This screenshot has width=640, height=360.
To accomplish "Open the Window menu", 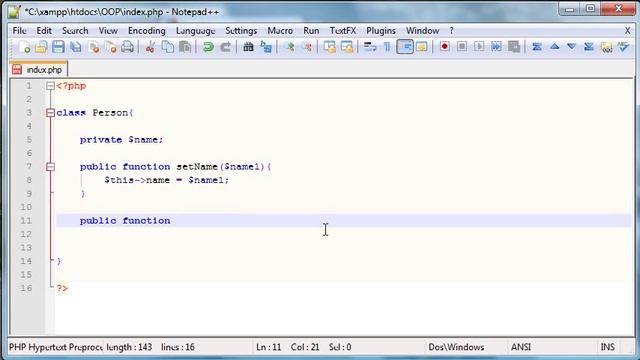I will [422, 31].
